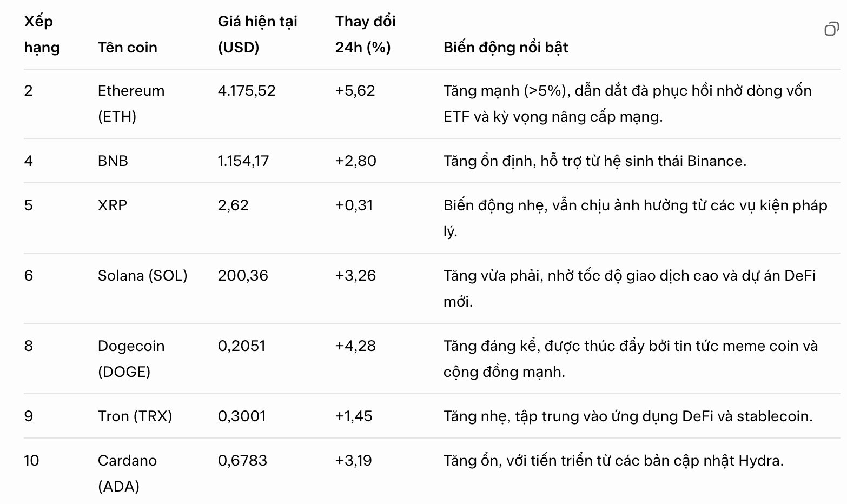Click the XRP coin name cell
This screenshot has width=847, height=504.
coord(113,205)
